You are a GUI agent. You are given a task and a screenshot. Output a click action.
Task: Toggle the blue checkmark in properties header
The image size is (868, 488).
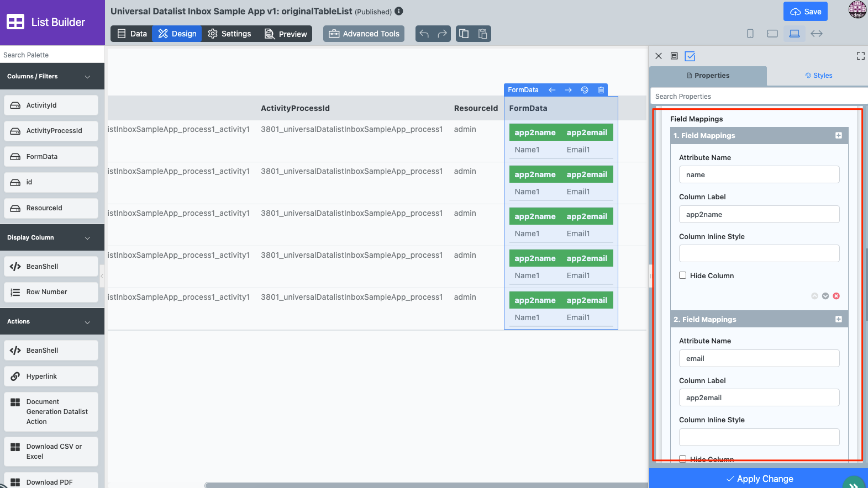(x=690, y=56)
